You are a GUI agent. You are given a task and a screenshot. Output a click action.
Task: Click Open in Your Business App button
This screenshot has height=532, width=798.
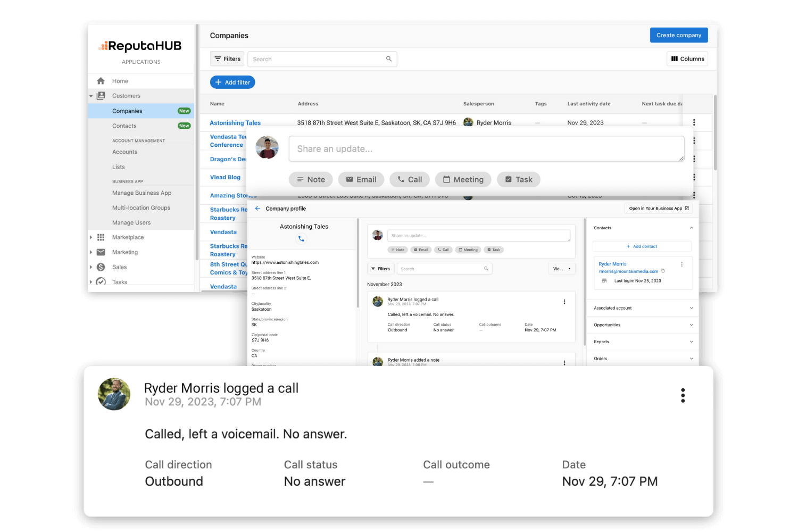tap(659, 209)
